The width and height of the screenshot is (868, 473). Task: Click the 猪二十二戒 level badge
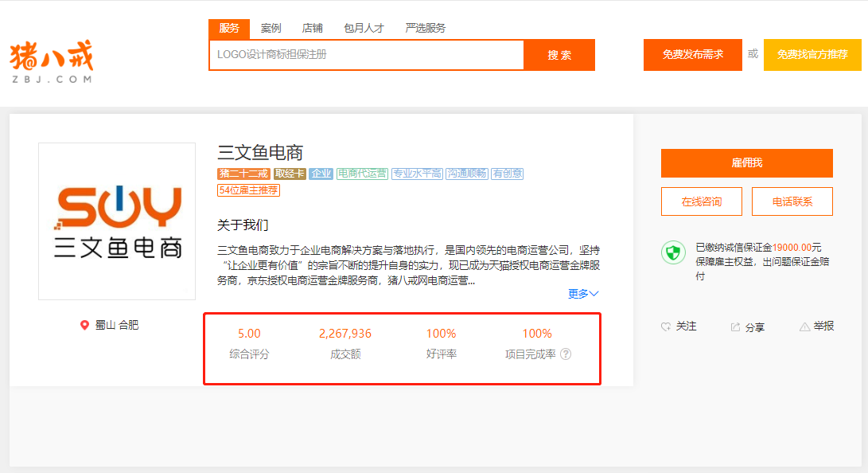(x=243, y=174)
